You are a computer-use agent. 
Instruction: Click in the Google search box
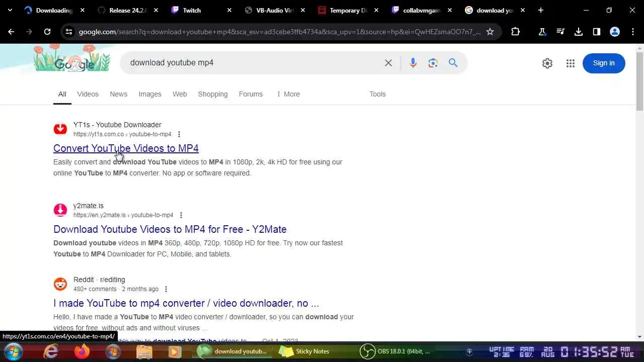click(x=252, y=63)
